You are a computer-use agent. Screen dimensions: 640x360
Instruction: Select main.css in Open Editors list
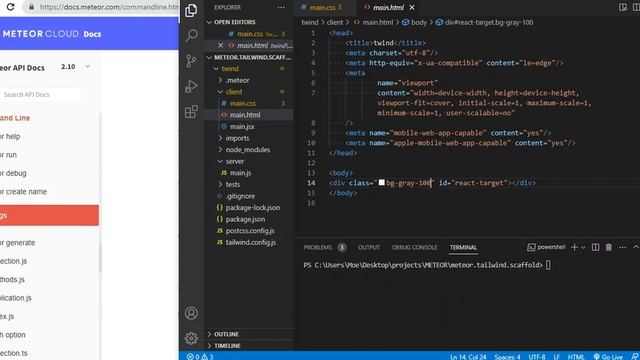250,34
